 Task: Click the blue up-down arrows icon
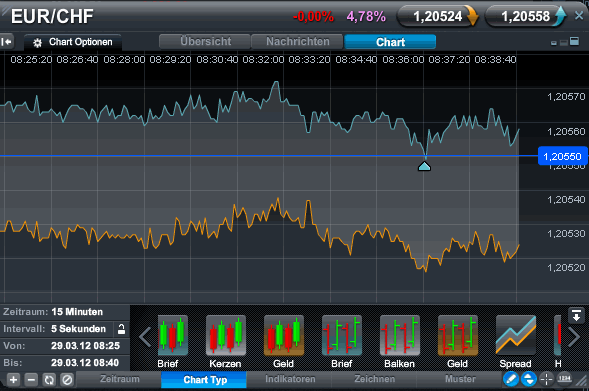tap(529, 379)
